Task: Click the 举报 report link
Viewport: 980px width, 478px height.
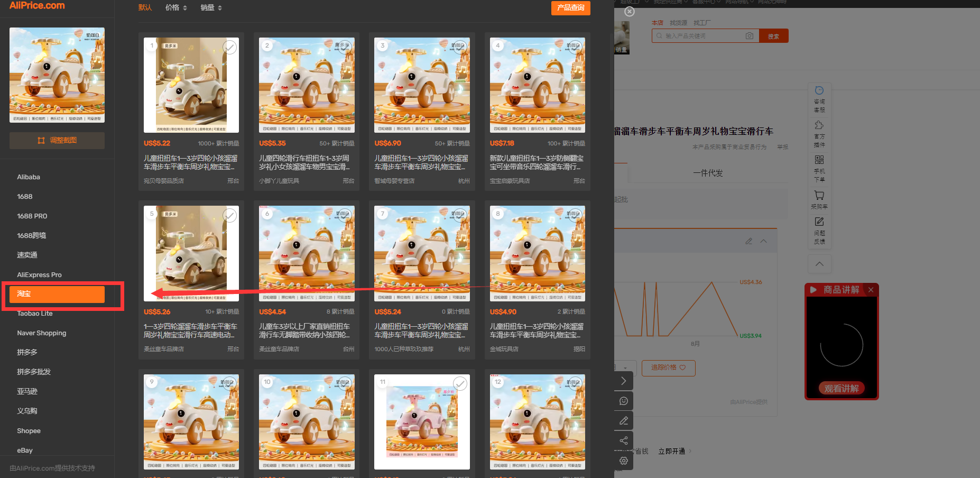Action: 782,147
